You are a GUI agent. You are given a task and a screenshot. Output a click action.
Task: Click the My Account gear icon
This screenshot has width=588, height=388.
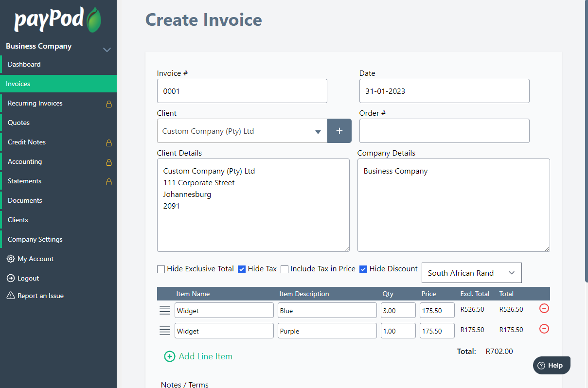coord(11,259)
